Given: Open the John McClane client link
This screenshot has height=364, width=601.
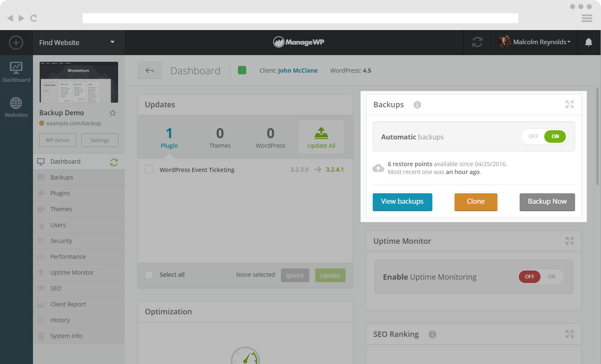Looking at the screenshot, I should [298, 71].
